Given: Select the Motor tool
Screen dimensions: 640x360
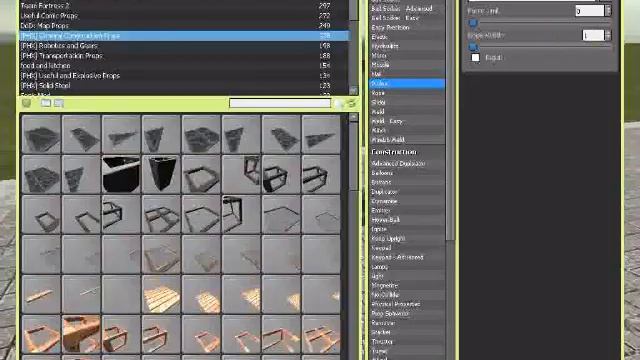Looking at the screenshot, I should coord(407,56).
